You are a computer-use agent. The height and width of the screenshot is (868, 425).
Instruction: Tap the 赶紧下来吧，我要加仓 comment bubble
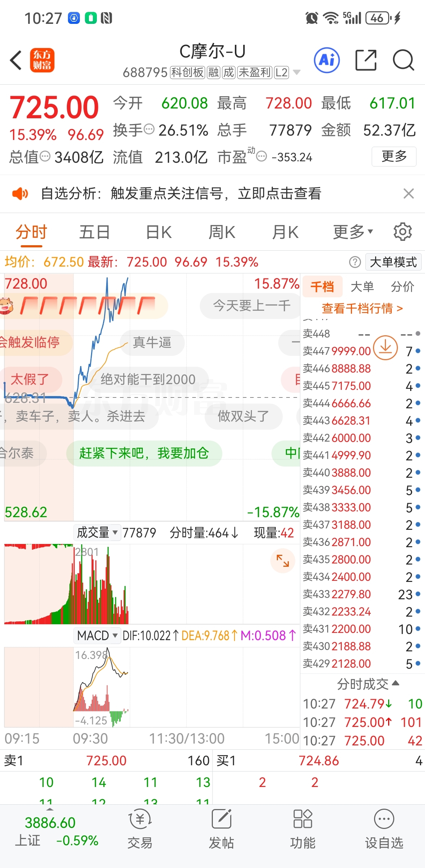pyautogui.click(x=144, y=453)
